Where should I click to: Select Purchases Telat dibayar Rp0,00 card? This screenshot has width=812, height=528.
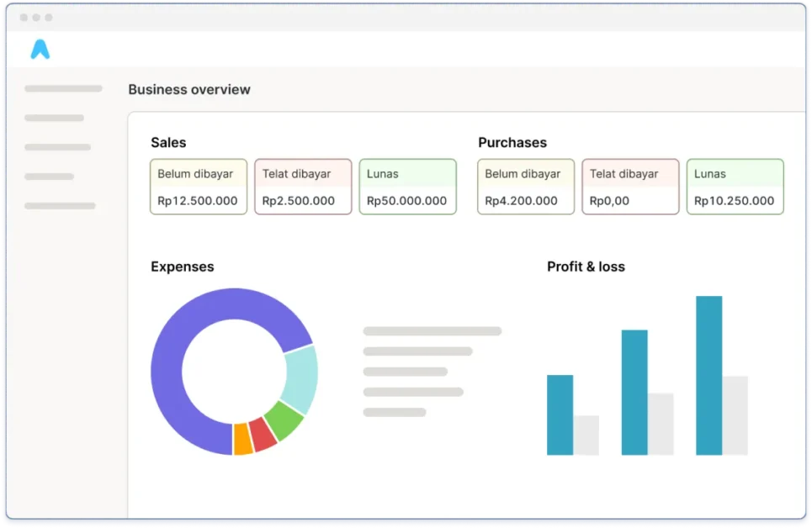(x=630, y=187)
